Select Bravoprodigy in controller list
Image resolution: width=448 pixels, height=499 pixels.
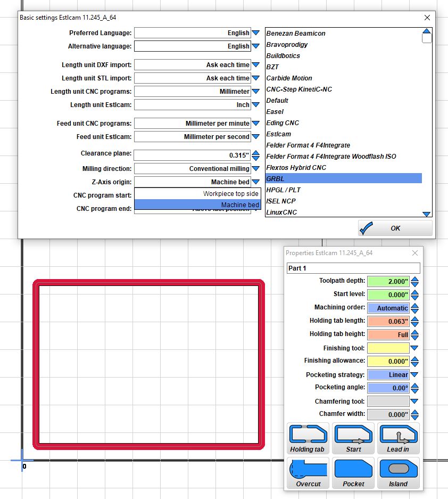tap(344, 45)
